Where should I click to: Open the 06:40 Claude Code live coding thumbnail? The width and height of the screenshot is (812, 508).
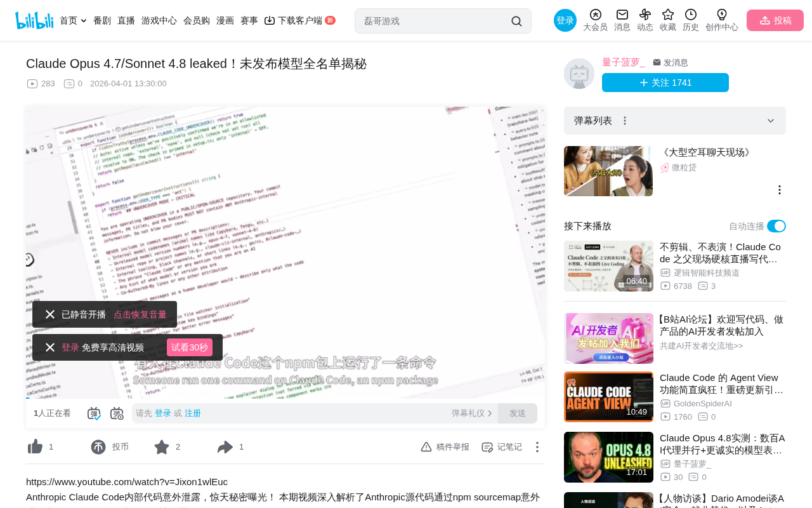[608, 266]
